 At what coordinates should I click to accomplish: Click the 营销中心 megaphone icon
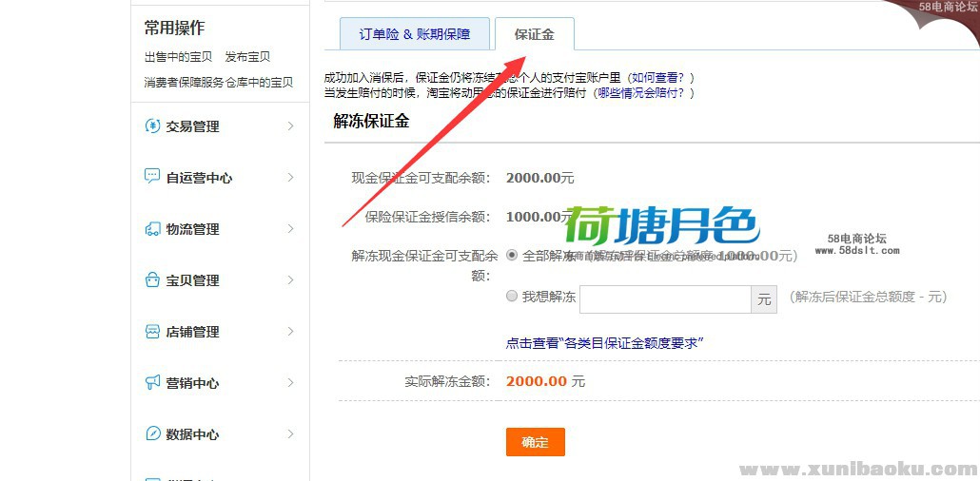coord(152,382)
